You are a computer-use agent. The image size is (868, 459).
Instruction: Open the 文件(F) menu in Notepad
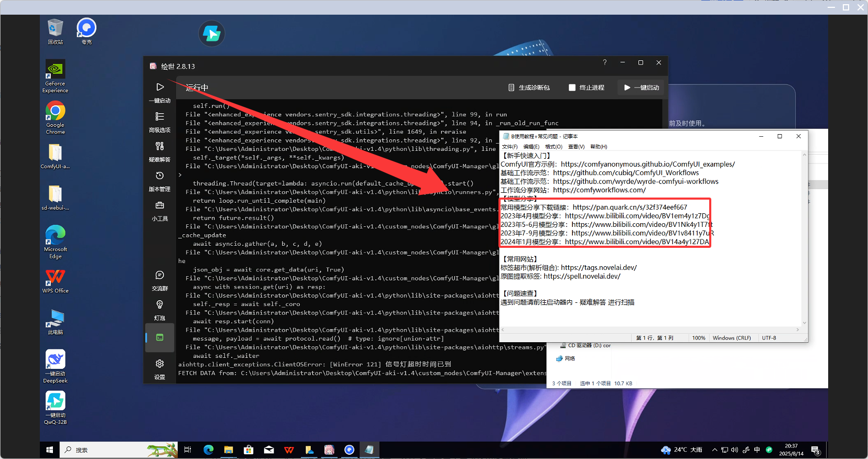pyautogui.click(x=509, y=147)
